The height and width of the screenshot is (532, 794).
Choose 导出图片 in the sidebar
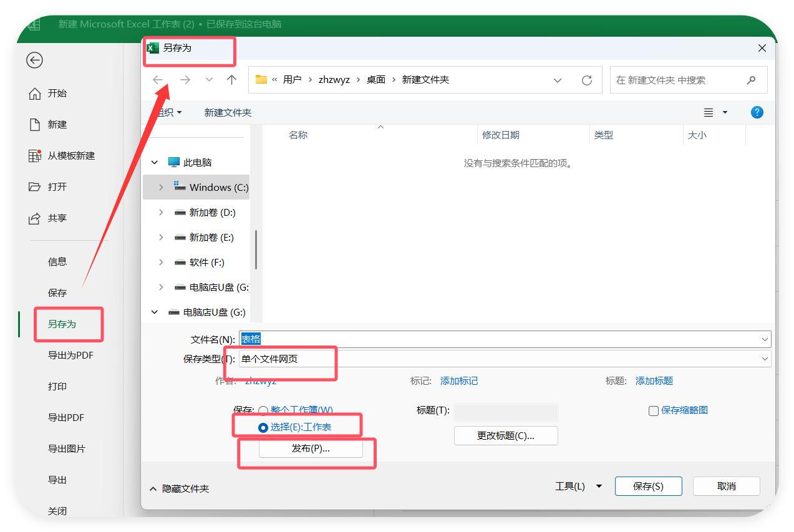point(67,449)
